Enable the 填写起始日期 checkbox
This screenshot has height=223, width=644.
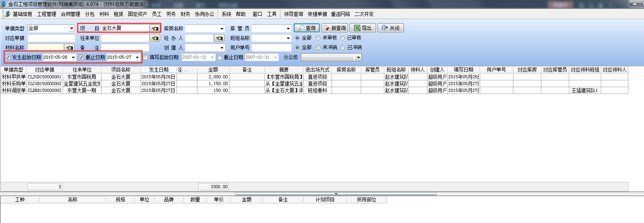145,57
